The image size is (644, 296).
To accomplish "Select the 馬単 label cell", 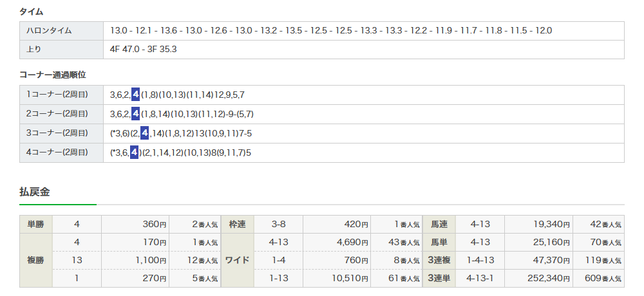I will pyautogui.click(x=439, y=243).
